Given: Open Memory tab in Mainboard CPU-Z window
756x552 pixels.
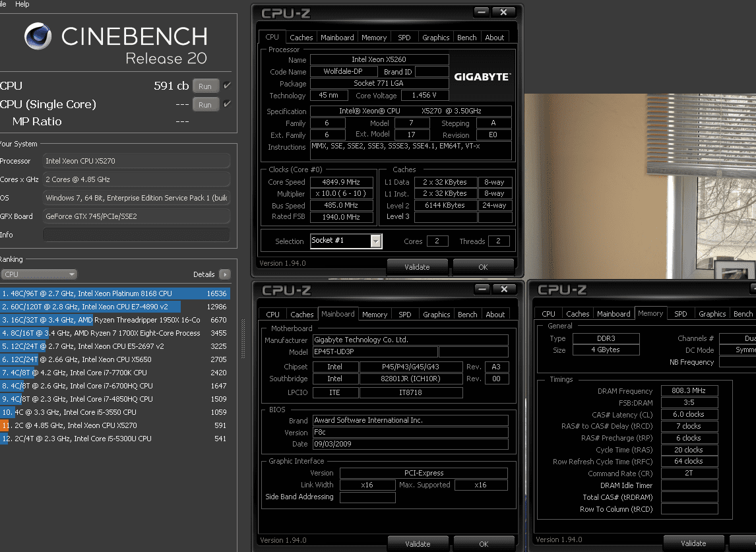Looking at the screenshot, I should [375, 315].
